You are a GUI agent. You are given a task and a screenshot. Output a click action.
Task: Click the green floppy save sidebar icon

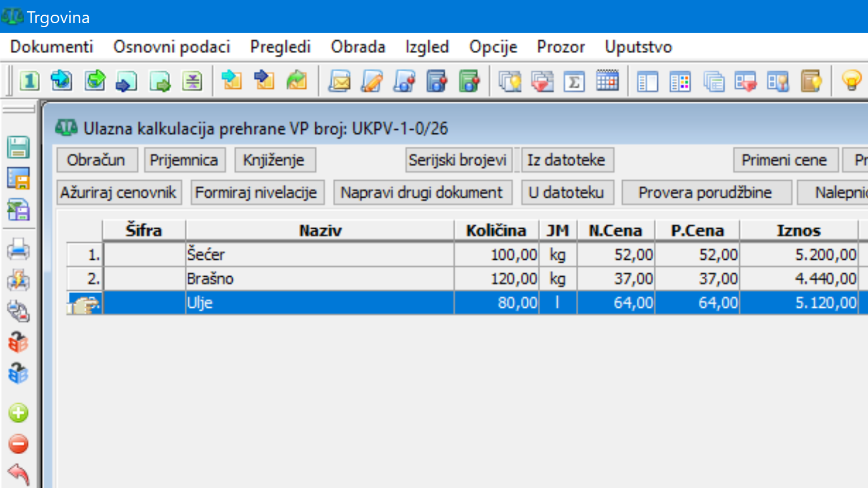coord(18,147)
